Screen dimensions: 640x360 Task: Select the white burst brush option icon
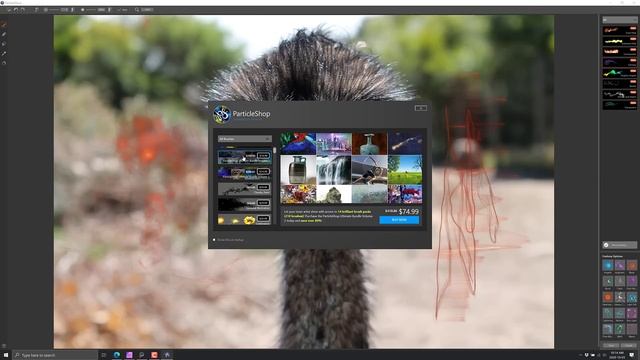[x=620, y=298]
